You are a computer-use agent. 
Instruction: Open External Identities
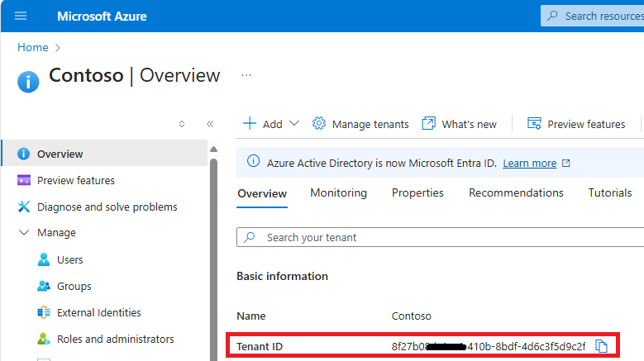tap(99, 312)
